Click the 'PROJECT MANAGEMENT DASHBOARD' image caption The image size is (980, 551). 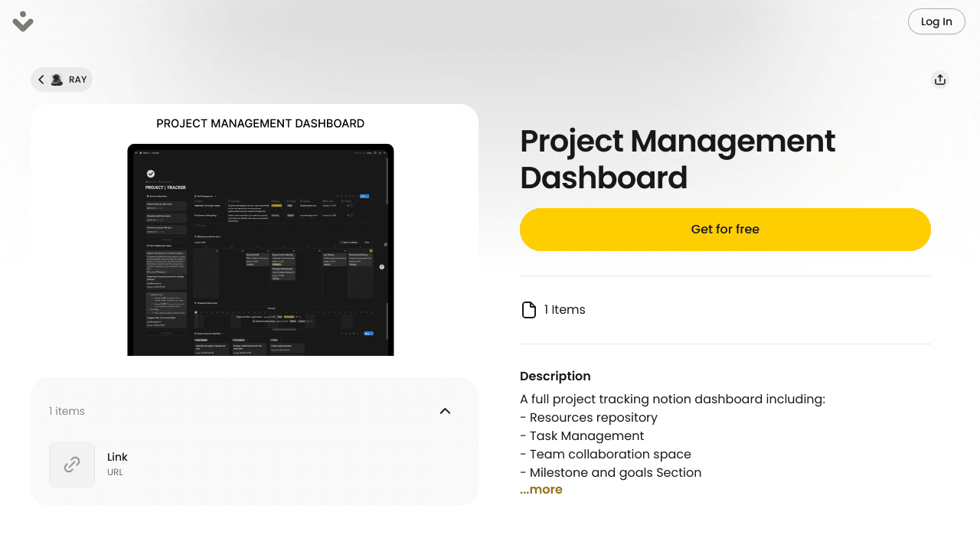pyautogui.click(x=260, y=123)
